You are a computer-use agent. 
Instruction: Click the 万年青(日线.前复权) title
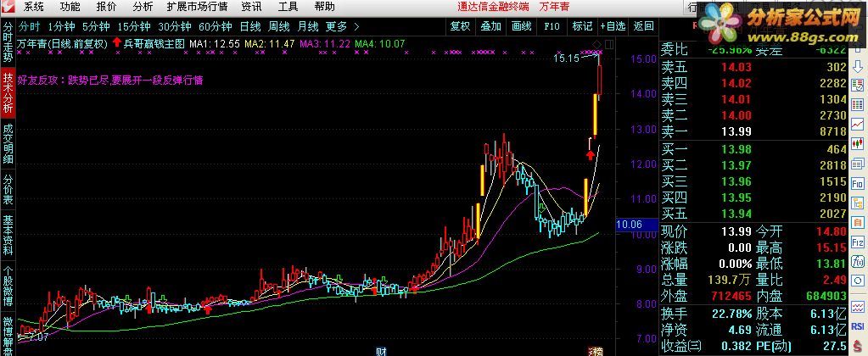click(x=62, y=44)
